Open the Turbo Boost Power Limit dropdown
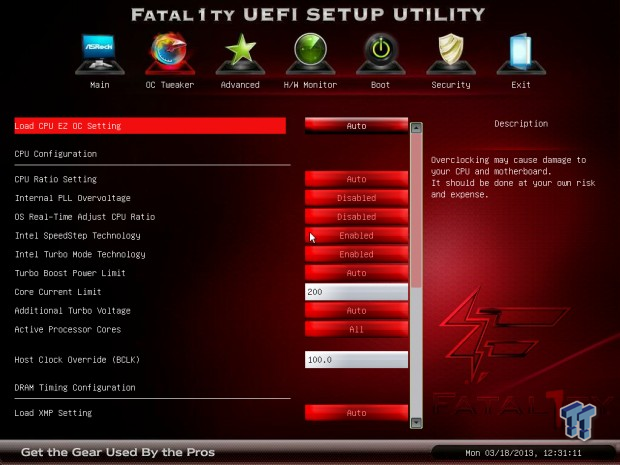Image resolution: width=620 pixels, height=465 pixels. (356, 273)
